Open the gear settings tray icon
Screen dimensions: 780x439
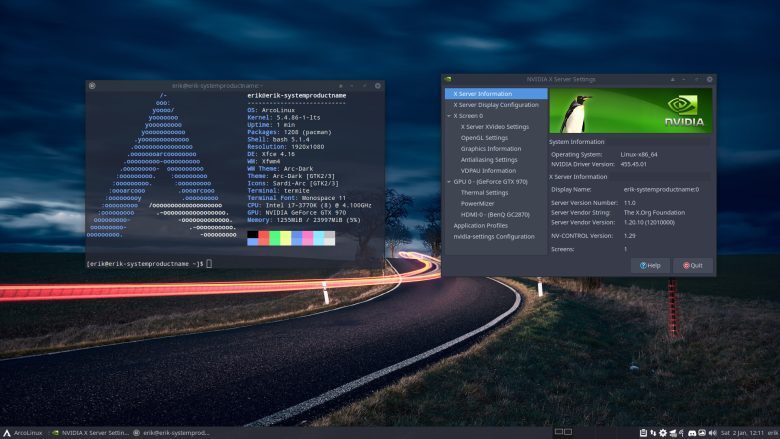(663, 433)
